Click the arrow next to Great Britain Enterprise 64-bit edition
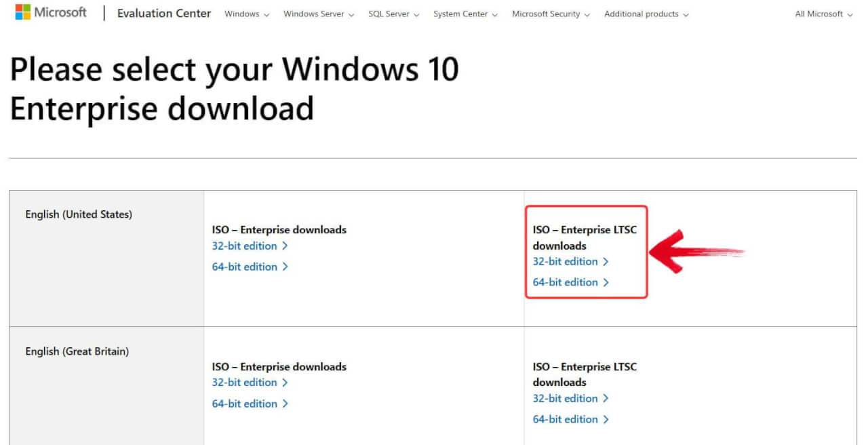Image resolution: width=868 pixels, height=445 pixels. (x=284, y=403)
